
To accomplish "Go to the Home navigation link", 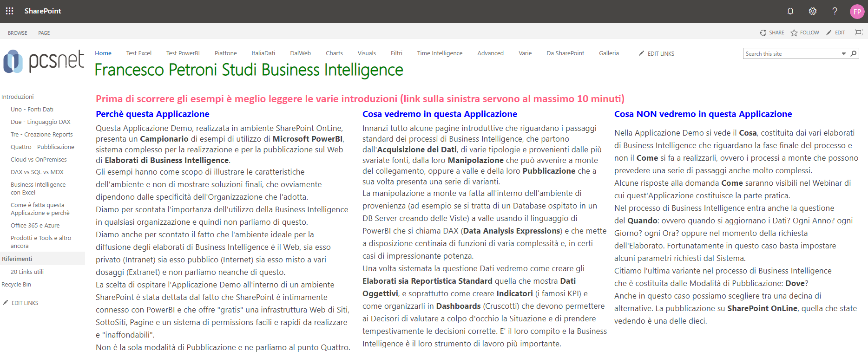I will (x=103, y=53).
